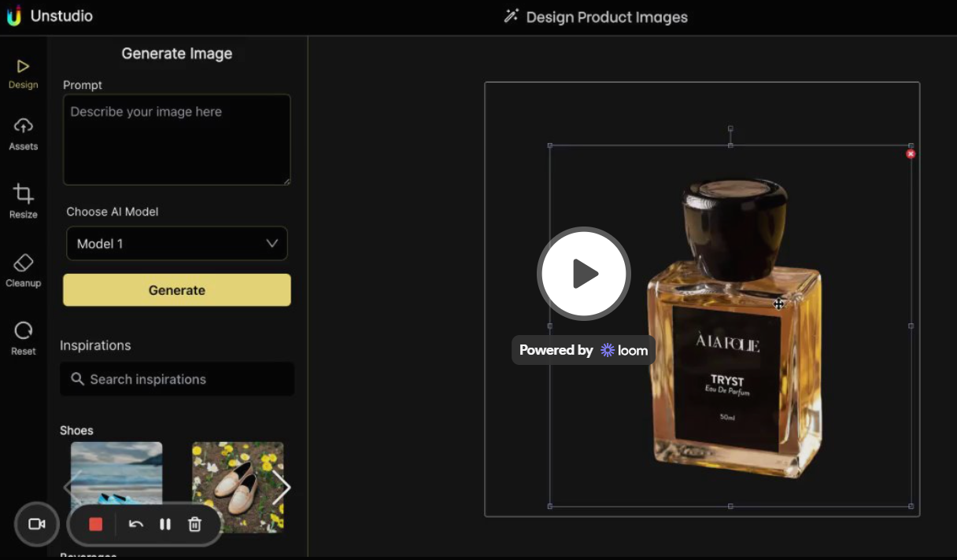The height and width of the screenshot is (560, 957).
Task: Open the Choose AI Model dropdown
Action: click(x=177, y=244)
